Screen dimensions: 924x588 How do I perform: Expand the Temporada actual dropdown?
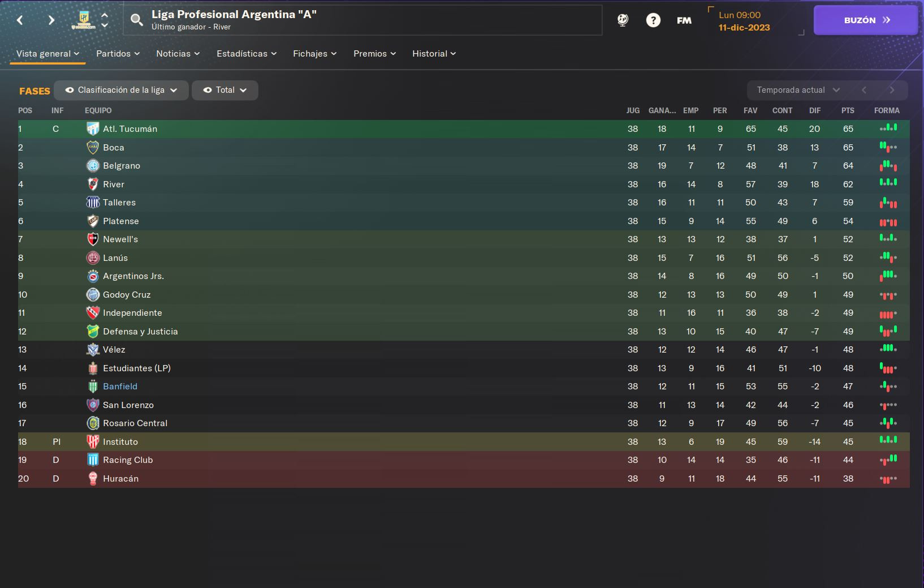click(x=798, y=90)
